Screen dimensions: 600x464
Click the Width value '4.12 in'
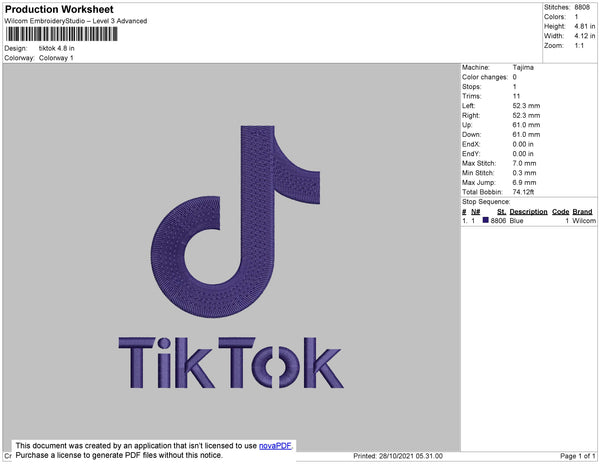pyautogui.click(x=585, y=36)
